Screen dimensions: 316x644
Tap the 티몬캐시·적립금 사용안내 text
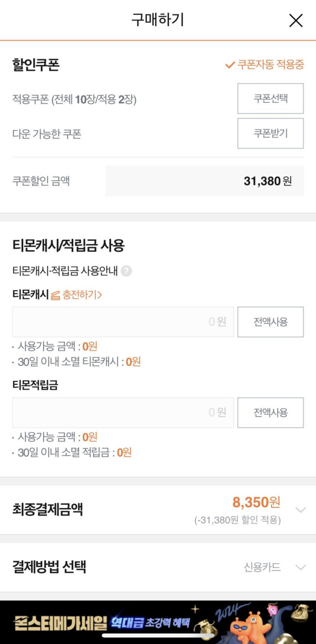(x=65, y=271)
